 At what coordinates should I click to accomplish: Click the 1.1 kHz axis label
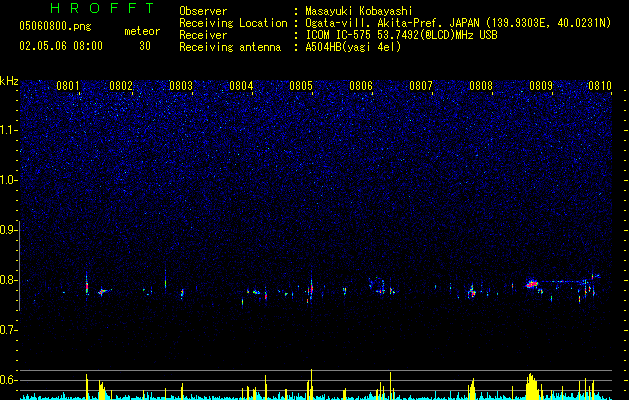point(9,130)
